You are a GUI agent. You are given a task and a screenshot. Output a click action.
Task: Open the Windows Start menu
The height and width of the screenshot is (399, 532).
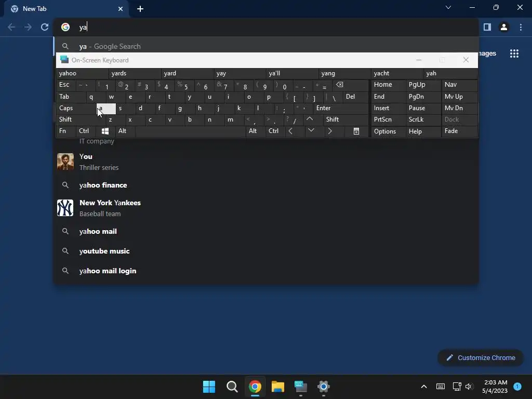pos(209,387)
